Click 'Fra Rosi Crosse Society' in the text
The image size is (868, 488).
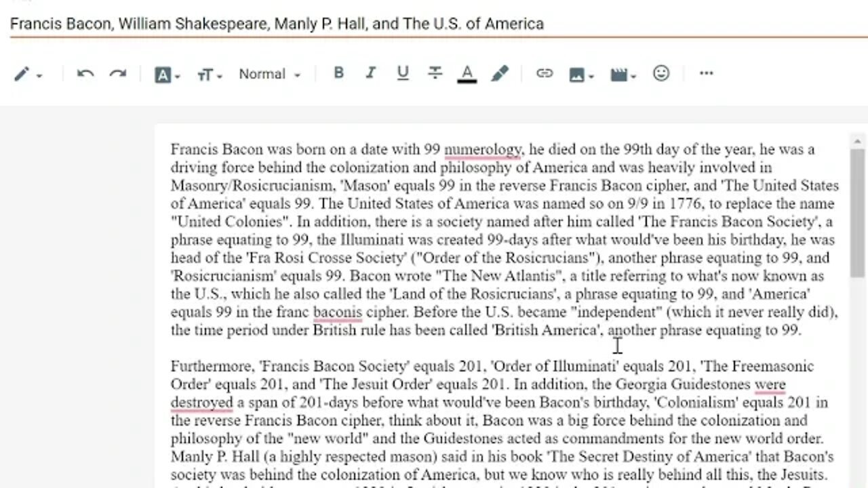(x=327, y=258)
